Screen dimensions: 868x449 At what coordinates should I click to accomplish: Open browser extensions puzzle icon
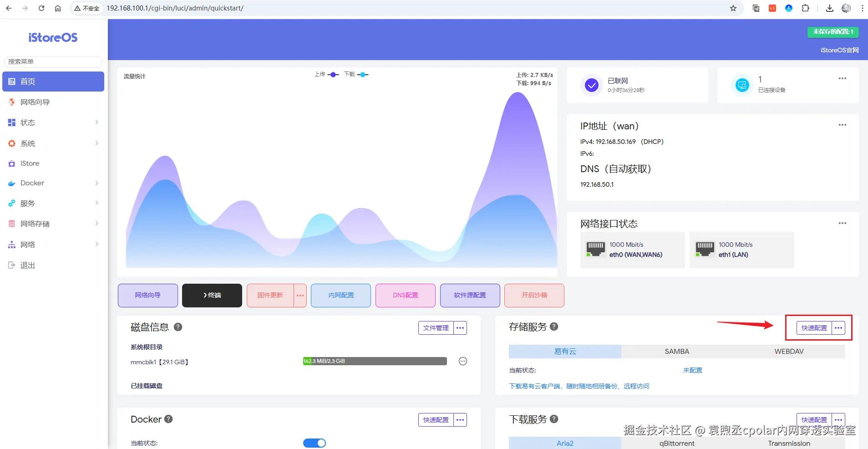click(805, 8)
